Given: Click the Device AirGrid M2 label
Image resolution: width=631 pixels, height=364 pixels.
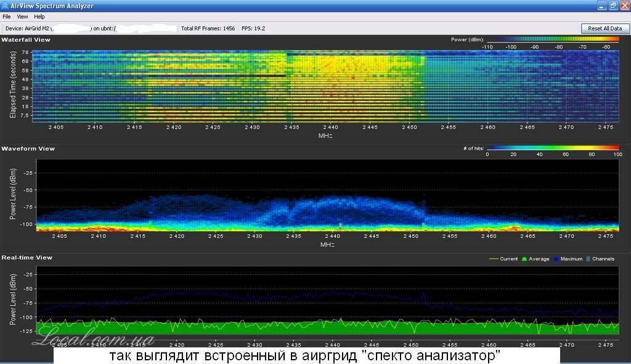Looking at the screenshot, I should pyautogui.click(x=28, y=28).
